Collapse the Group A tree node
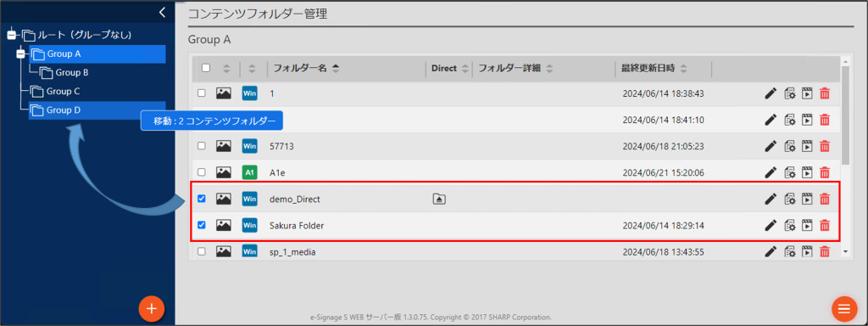Screen dimensions: 868x326 coord(21,53)
